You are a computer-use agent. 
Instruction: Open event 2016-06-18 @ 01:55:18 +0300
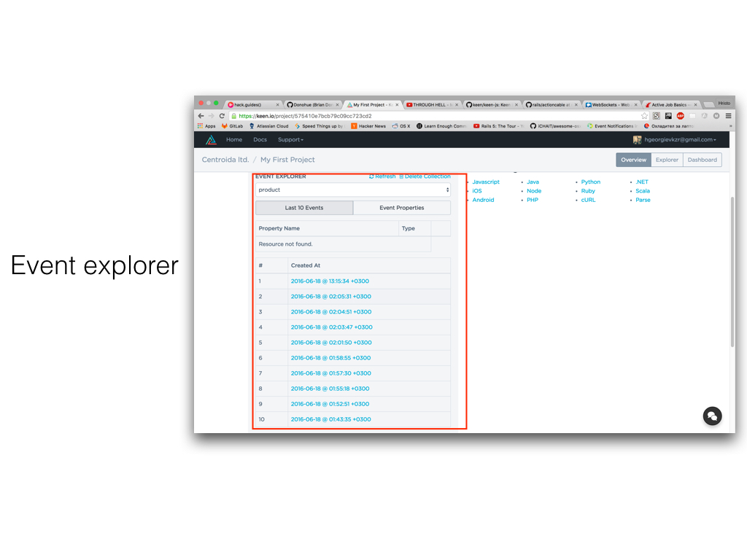[330, 389]
